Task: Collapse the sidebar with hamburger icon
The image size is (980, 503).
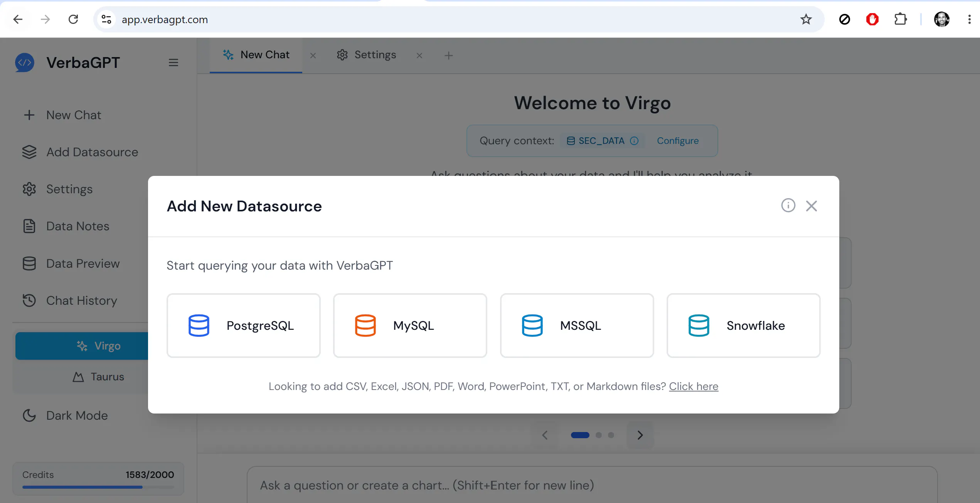Action: (x=173, y=62)
